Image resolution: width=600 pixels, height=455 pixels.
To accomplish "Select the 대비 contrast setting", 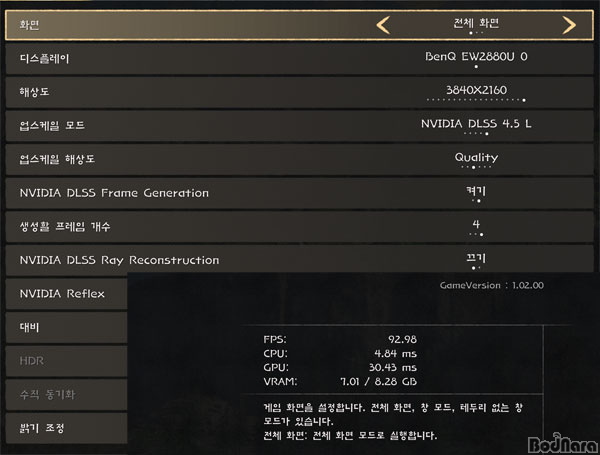I will pyautogui.click(x=30, y=327).
